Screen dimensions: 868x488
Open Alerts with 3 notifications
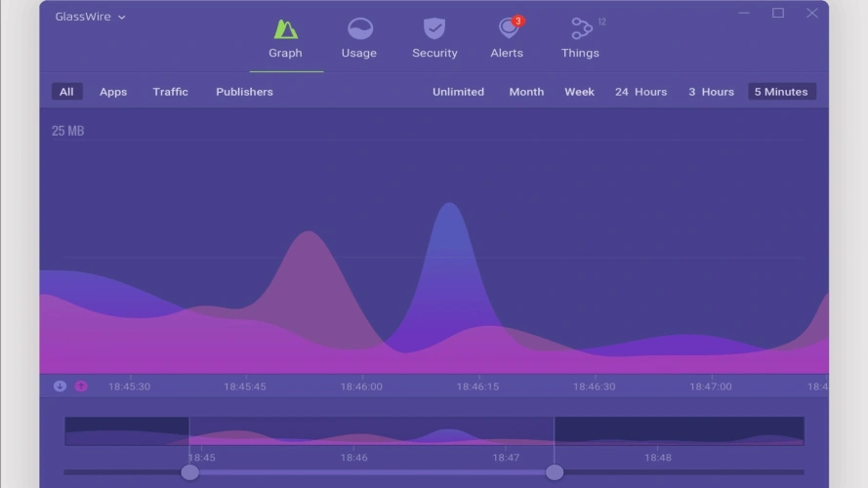[507, 29]
